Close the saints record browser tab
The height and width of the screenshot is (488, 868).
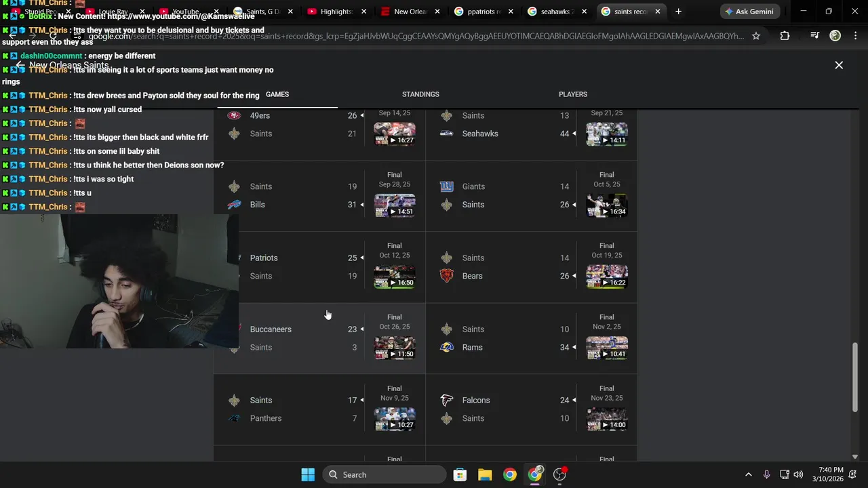(x=657, y=12)
